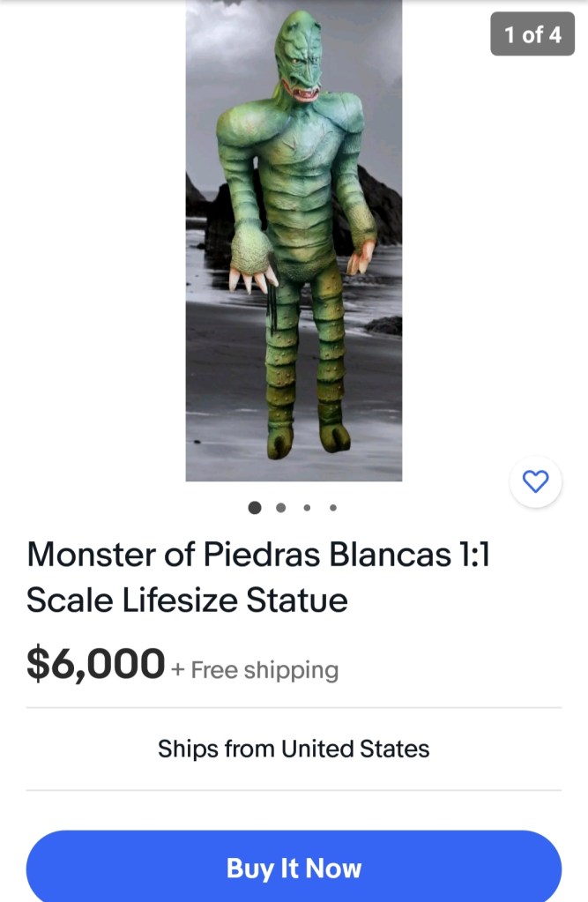
Task: Tap the statue's chest in the photo
Action: (295, 150)
